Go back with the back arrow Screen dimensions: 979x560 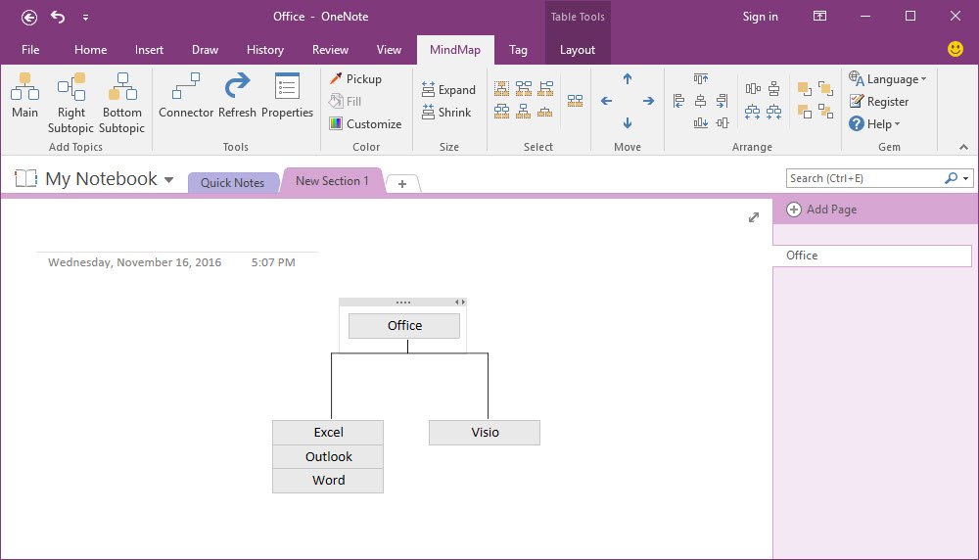[x=28, y=17]
